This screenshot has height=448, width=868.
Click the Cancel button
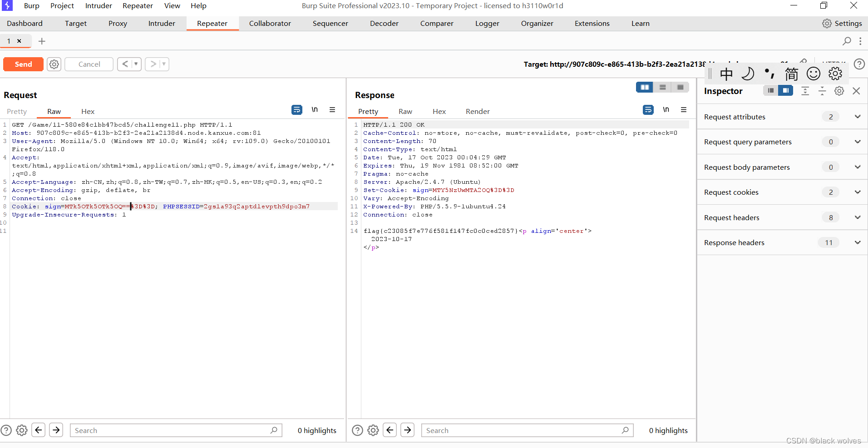coord(89,64)
